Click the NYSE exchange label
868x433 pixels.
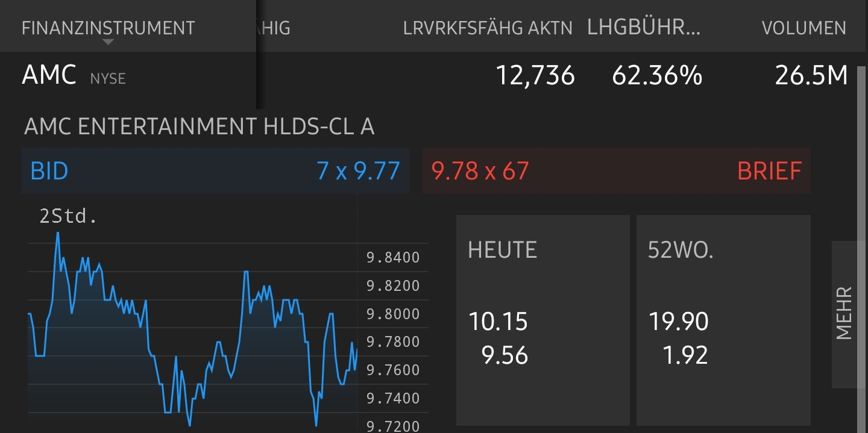click(x=108, y=78)
